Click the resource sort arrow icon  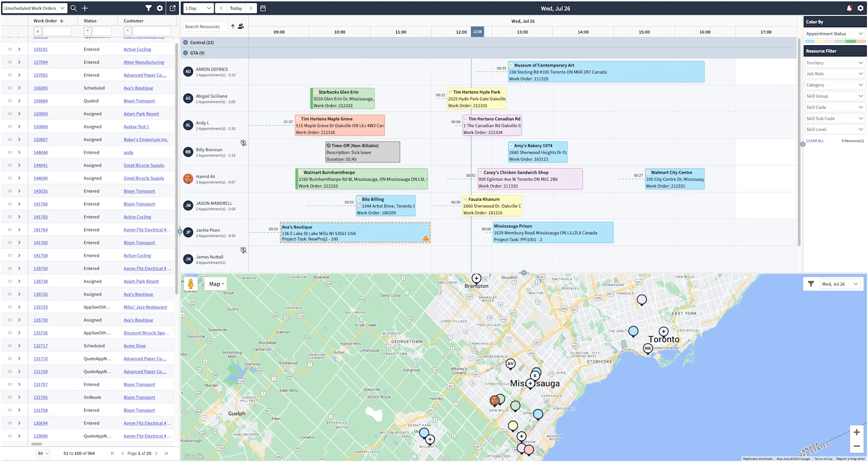point(233,26)
